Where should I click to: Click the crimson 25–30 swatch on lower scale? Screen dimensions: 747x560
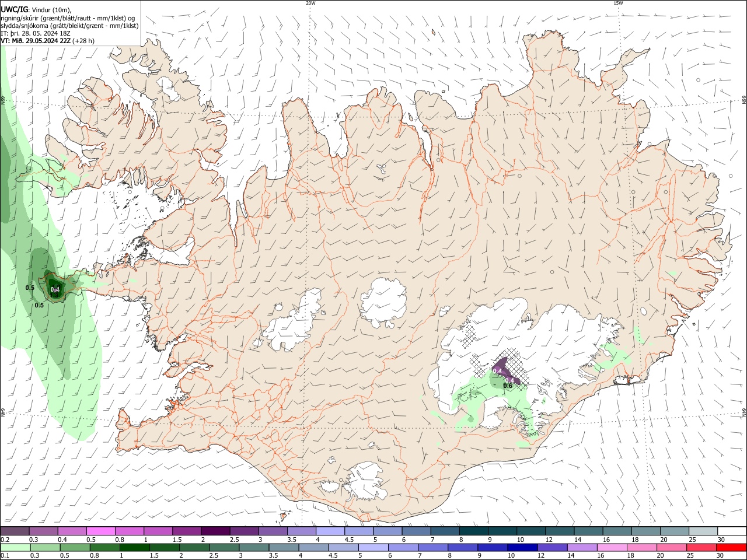click(701, 547)
